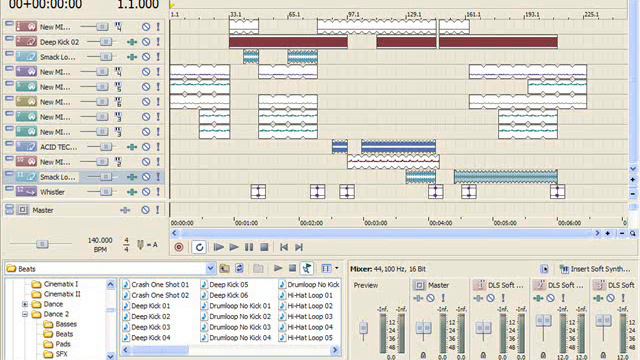Select Pads folder in tree

click(63, 344)
